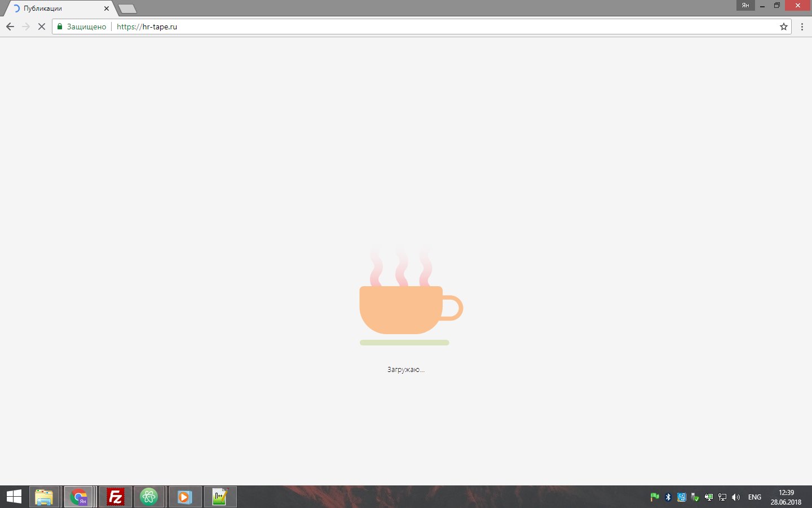Bookmark this page with the star
Image resolution: width=812 pixels, height=508 pixels.
coord(784,27)
